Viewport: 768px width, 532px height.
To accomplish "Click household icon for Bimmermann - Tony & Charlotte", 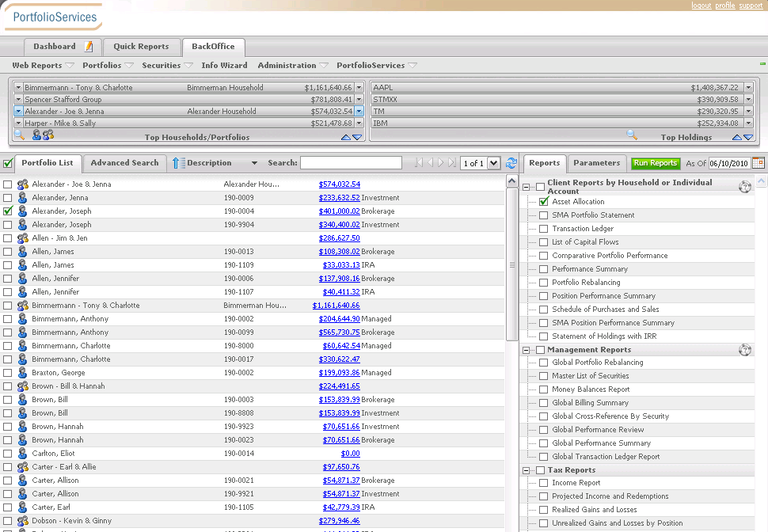I will (x=22, y=306).
